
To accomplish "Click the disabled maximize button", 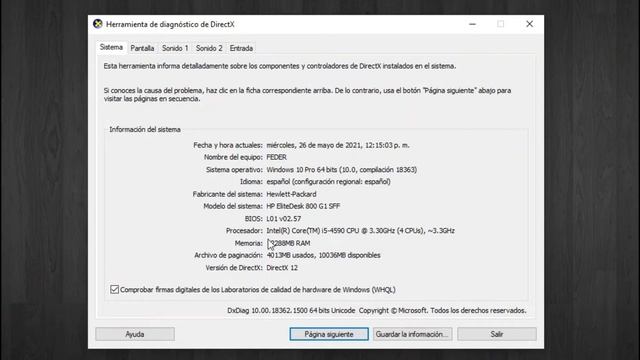I will point(500,24).
